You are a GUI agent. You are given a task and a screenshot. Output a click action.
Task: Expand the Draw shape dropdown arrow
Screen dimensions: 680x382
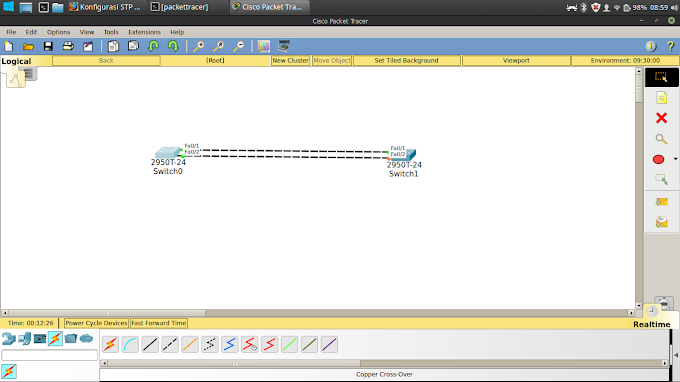675,159
